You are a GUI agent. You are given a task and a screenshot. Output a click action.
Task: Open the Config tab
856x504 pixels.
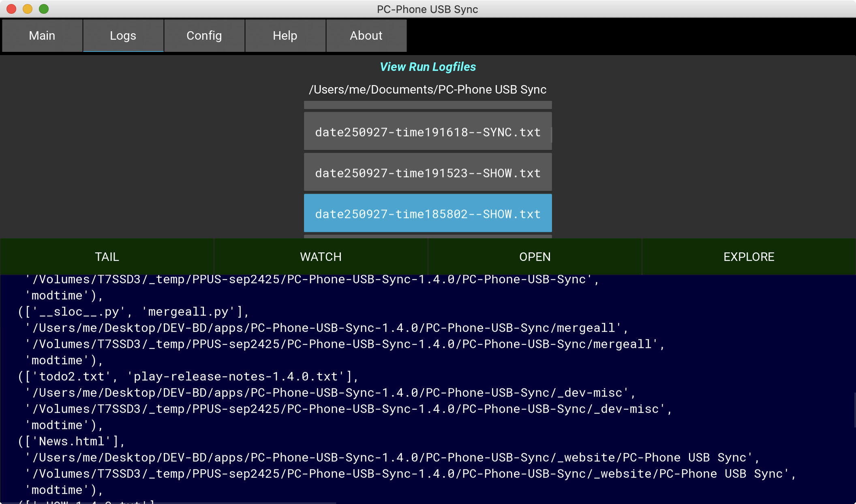204,36
